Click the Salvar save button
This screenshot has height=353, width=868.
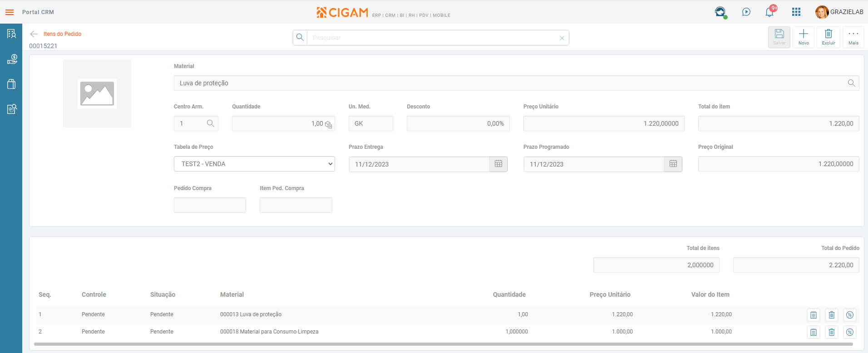coord(779,37)
